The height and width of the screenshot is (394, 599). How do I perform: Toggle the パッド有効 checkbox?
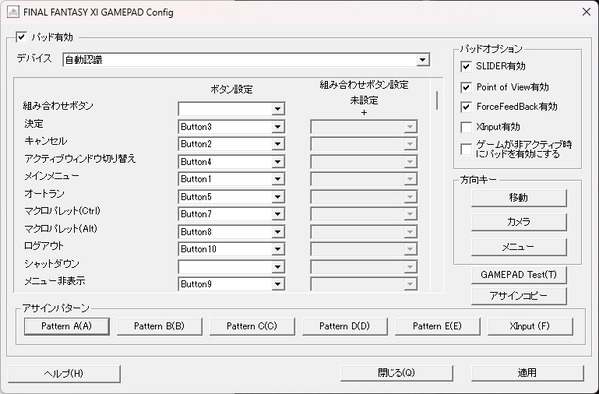click(21, 37)
